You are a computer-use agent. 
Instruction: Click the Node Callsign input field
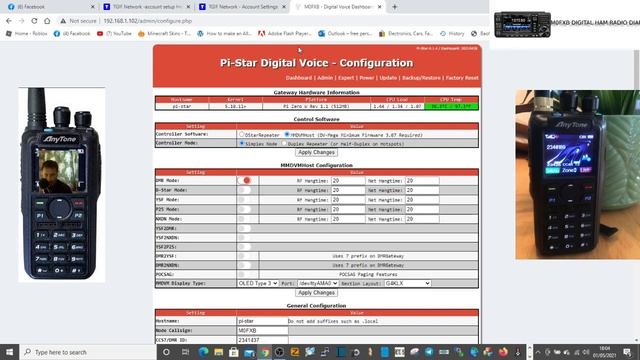(x=262, y=331)
